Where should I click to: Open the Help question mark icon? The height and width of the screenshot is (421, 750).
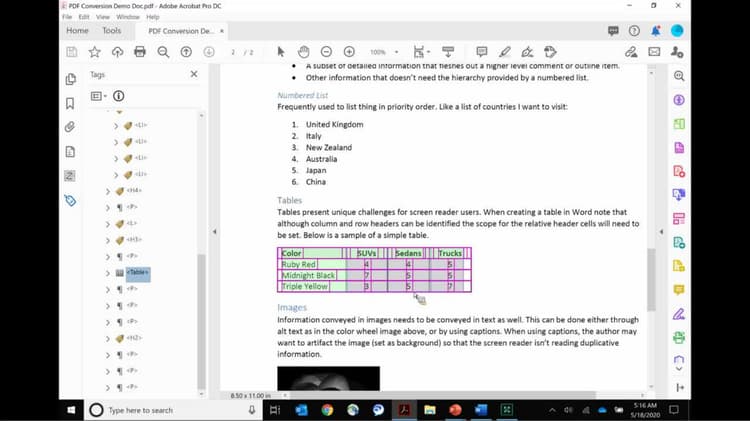point(634,31)
